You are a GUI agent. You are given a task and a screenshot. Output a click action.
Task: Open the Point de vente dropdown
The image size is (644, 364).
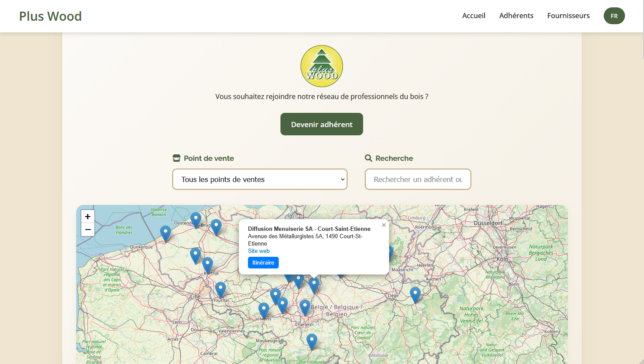click(260, 179)
